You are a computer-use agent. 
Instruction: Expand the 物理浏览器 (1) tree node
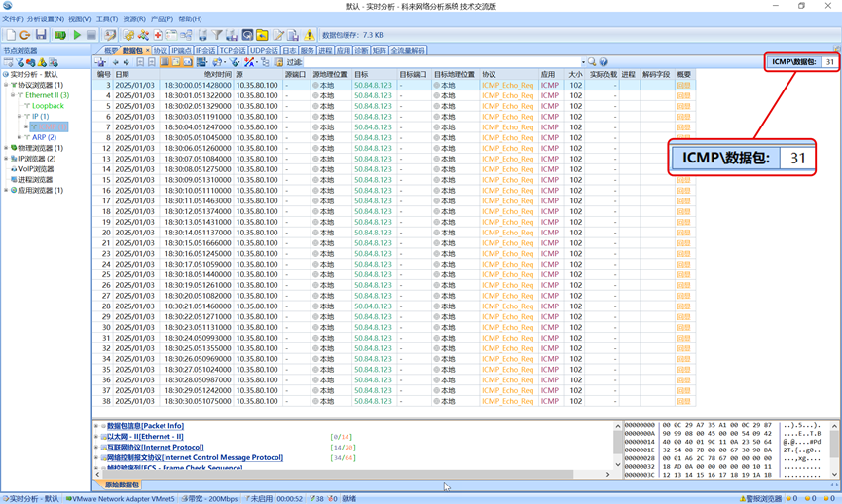5,148
